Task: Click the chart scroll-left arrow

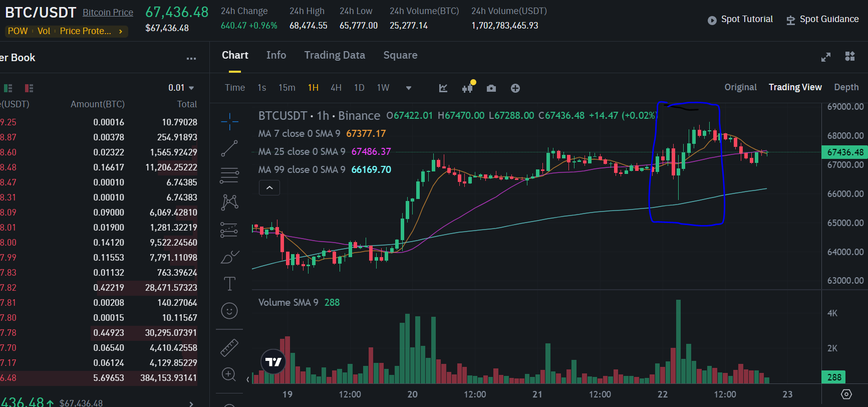Action: pyautogui.click(x=247, y=379)
